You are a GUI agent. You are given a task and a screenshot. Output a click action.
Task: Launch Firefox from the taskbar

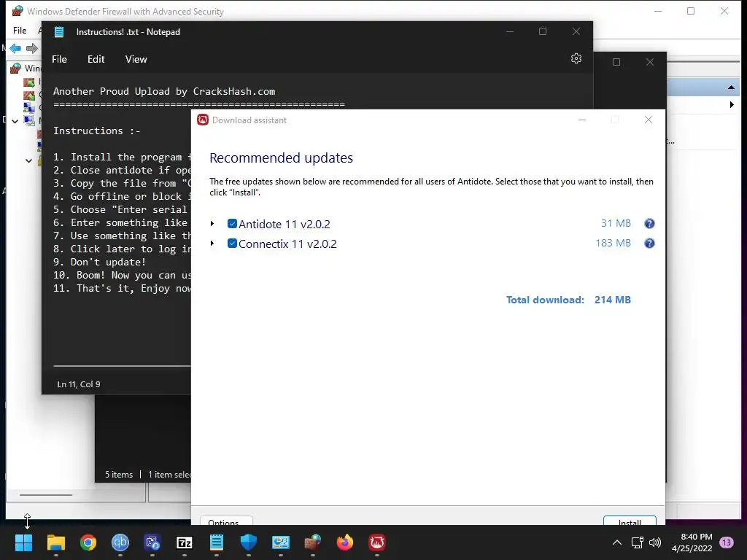pyautogui.click(x=344, y=542)
